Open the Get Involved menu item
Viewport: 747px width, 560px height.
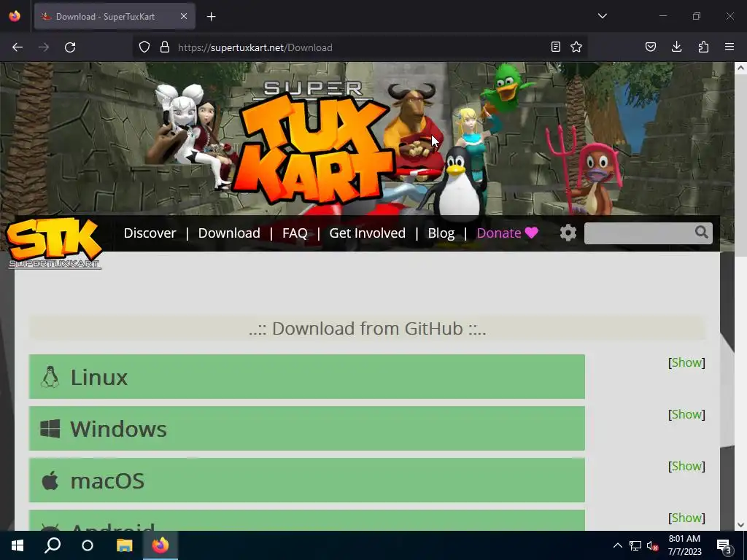click(x=368, y=233)
